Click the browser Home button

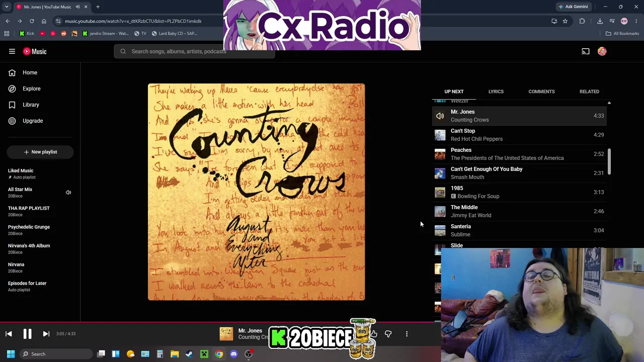pos(44,21)
